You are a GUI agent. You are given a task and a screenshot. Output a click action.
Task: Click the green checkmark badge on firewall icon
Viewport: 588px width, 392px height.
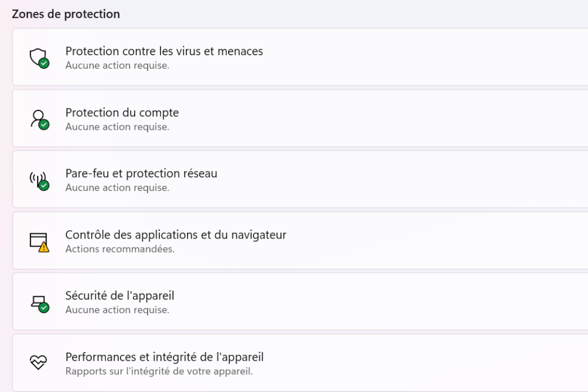(x=44, y=186)
